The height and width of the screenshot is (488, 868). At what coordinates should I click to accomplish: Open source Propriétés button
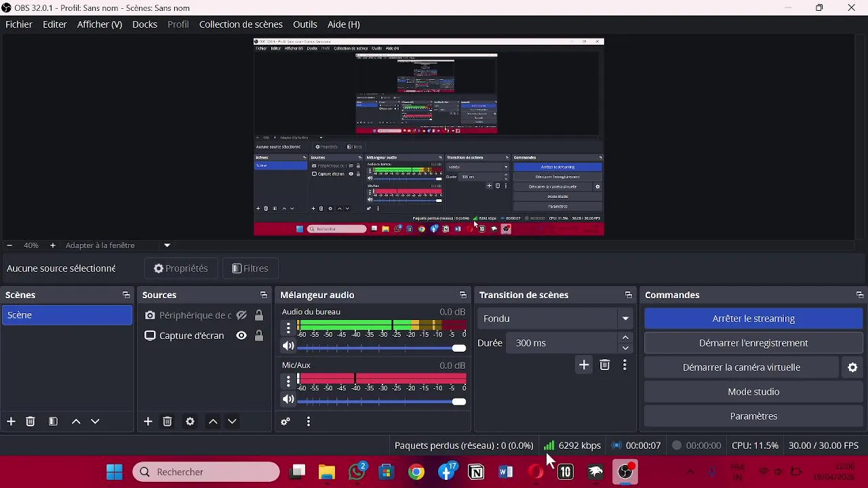click(181, 268)
